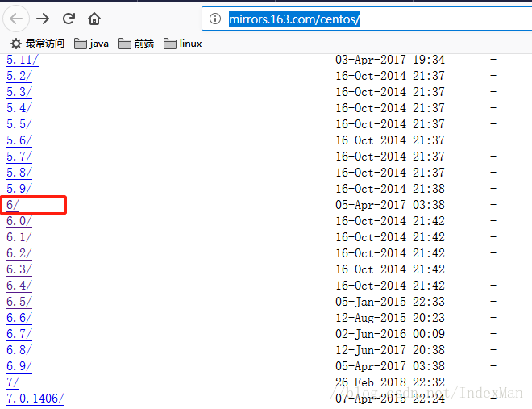Go forward to the next page
Image resolution: width=532 pixels, height=409 pixels.
(43, 19)
